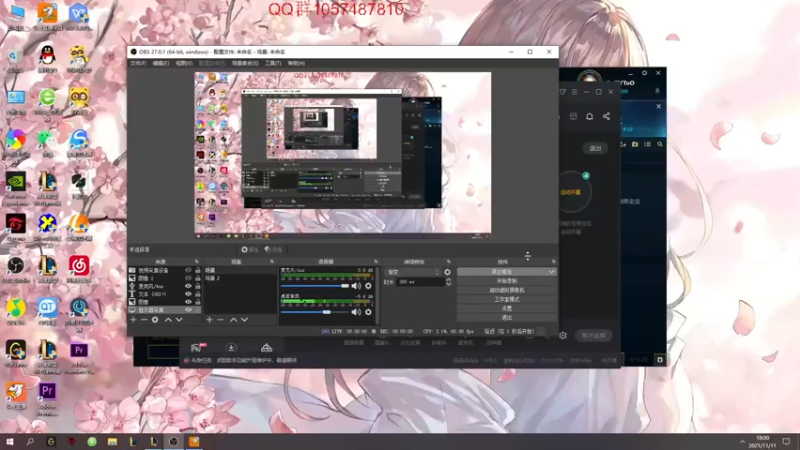Move selected scene up in scenes list
Screen dimensions: 800x450
pyautogui.click(x=233, y=319)
